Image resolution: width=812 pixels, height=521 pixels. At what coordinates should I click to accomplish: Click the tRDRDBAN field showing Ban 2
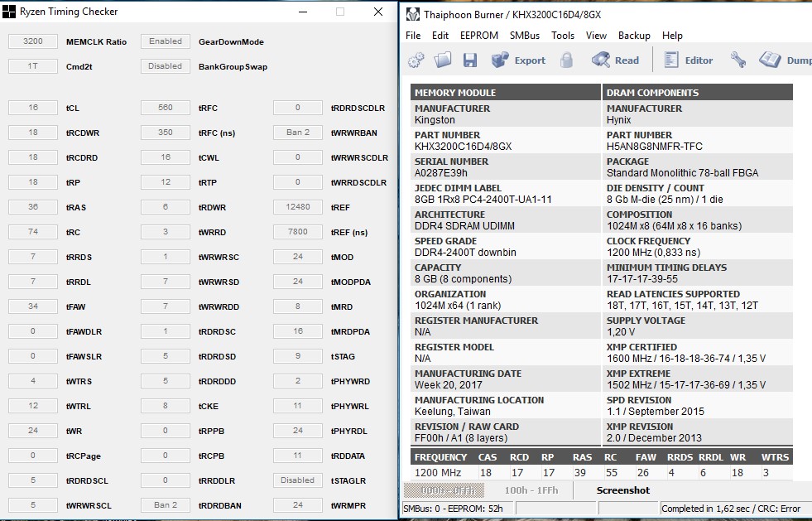coord(166,505)
